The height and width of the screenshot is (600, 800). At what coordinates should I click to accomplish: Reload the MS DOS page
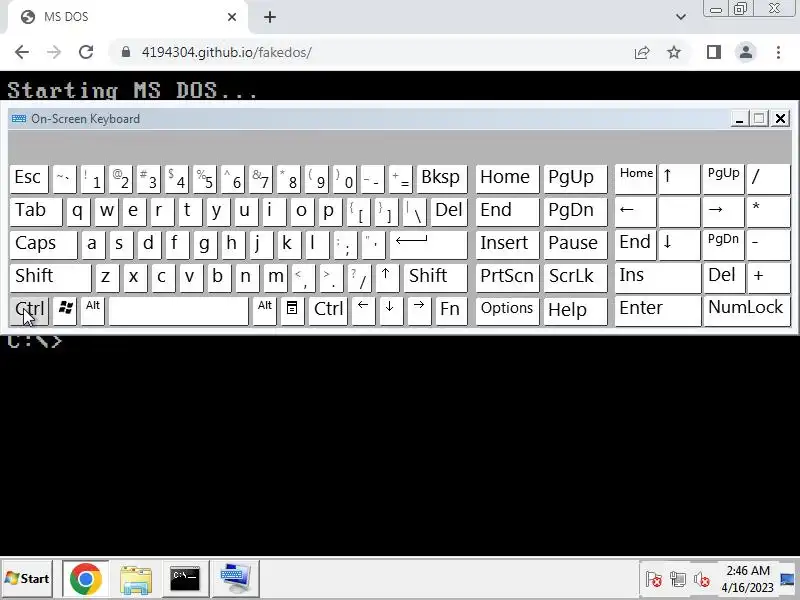point(86,52)
